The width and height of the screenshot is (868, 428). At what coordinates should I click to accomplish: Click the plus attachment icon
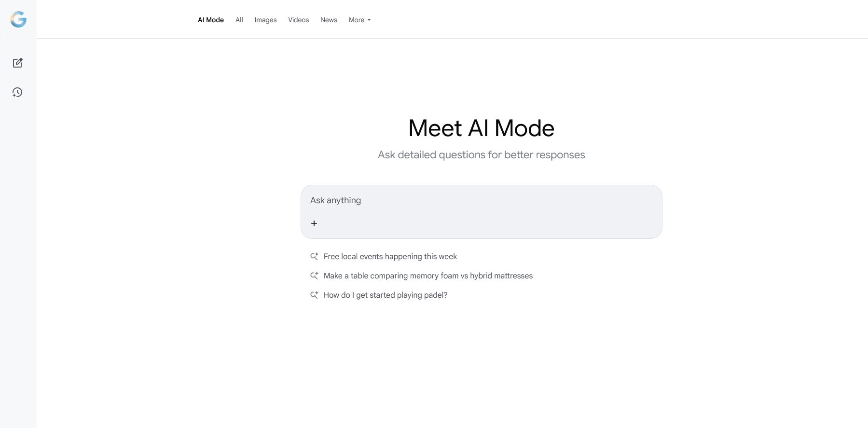pyautogui.click(x=314, y=223)
